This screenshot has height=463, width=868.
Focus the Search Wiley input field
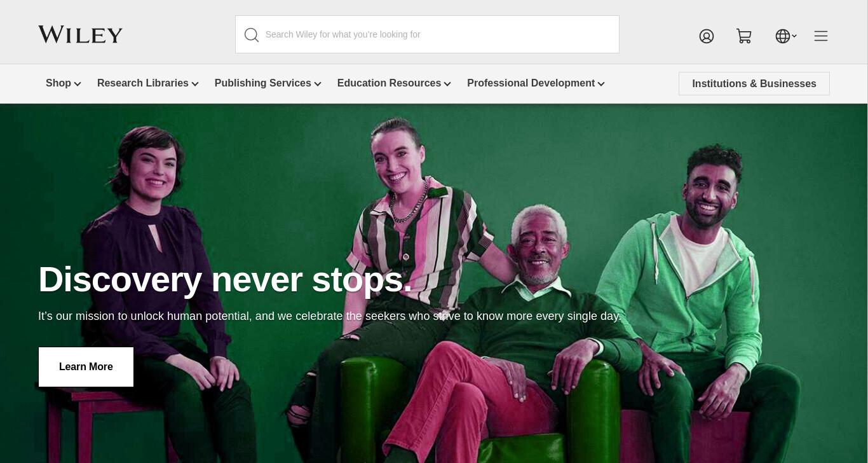coord(427,34)
